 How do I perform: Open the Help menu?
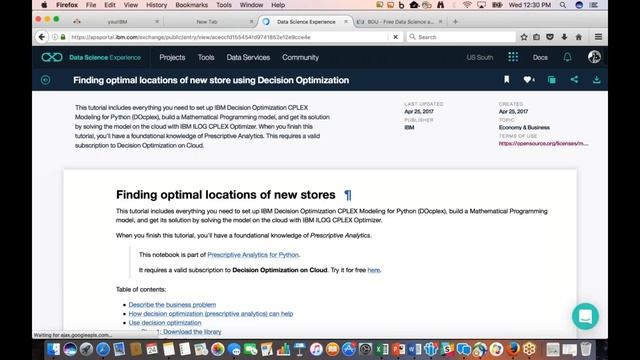pos(278,5)
